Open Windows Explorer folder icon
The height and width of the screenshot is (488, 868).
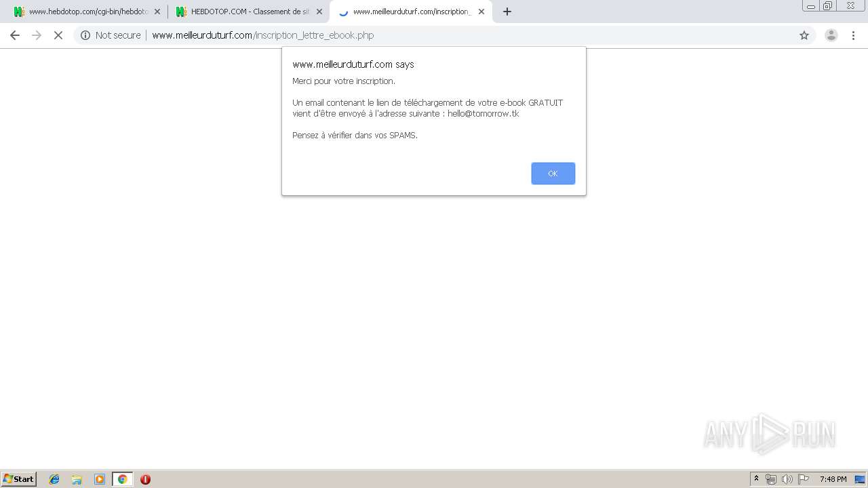click(x=77, y=479)
